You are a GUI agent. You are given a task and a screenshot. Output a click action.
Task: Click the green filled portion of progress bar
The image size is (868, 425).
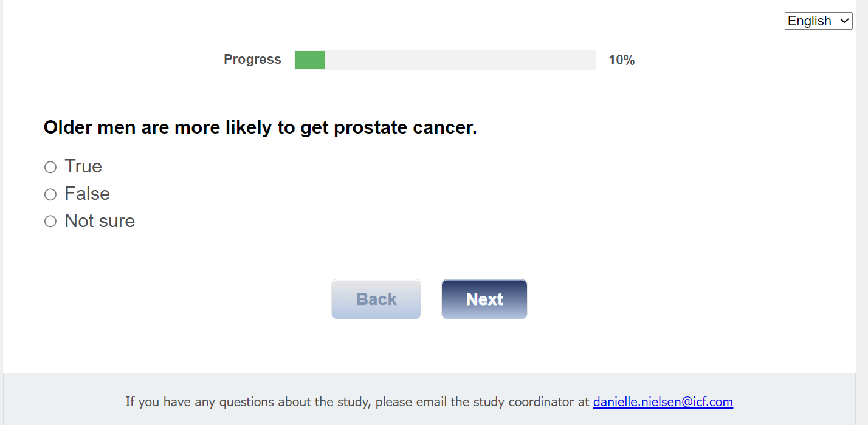[309, 60]
